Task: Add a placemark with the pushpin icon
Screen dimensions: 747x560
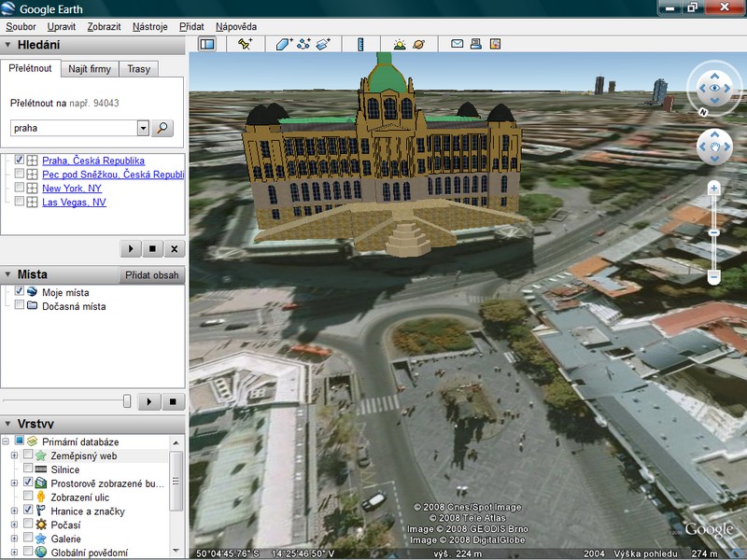Action: (245, 44)
